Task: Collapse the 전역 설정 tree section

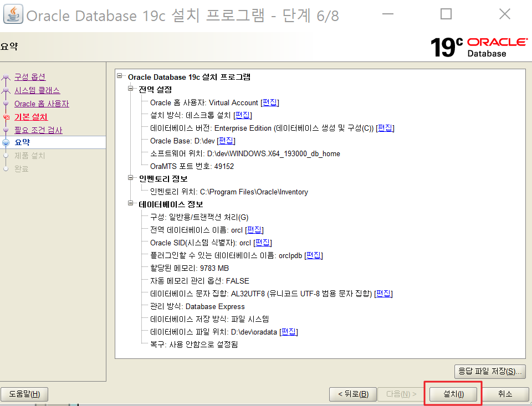Action: coord(131,89)
